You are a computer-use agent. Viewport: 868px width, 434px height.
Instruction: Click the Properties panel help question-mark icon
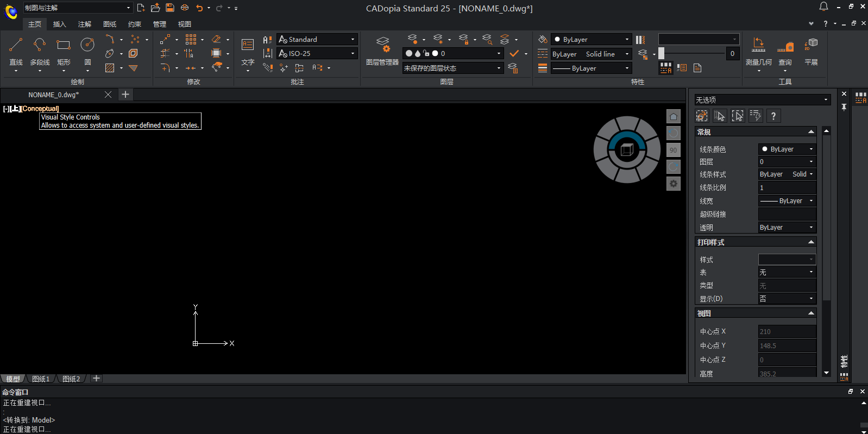pyautogui.click(x=773, y=116)
